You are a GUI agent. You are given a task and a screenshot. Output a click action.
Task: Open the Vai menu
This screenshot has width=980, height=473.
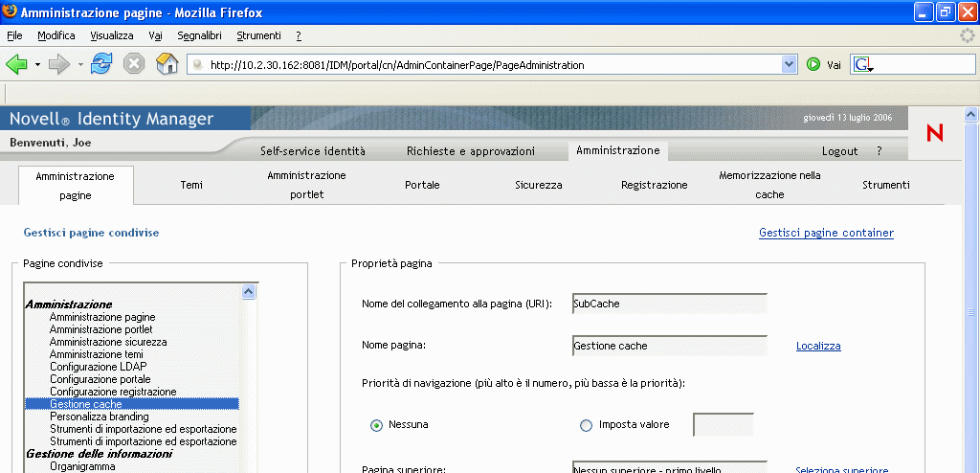pos(156,35)
